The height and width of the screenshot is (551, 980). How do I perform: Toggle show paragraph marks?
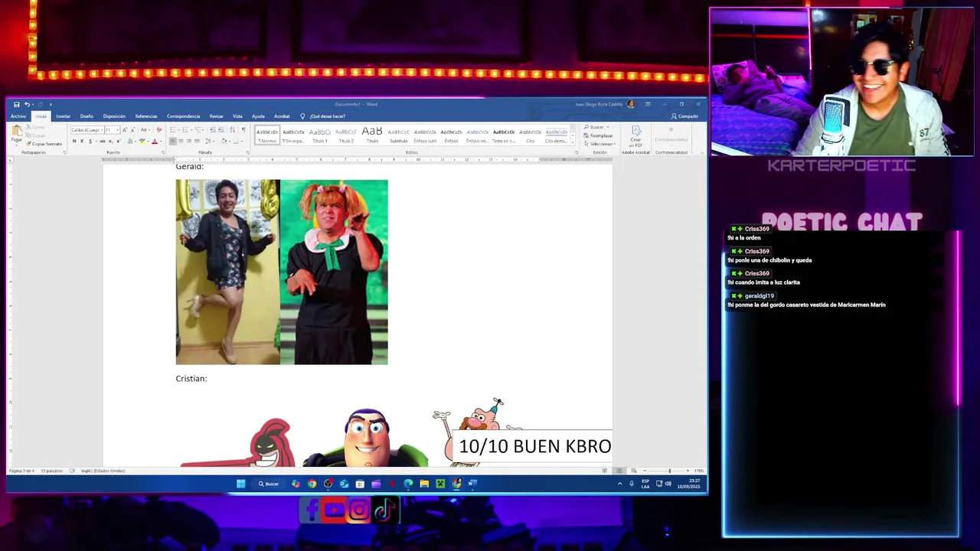click(244, 130)
